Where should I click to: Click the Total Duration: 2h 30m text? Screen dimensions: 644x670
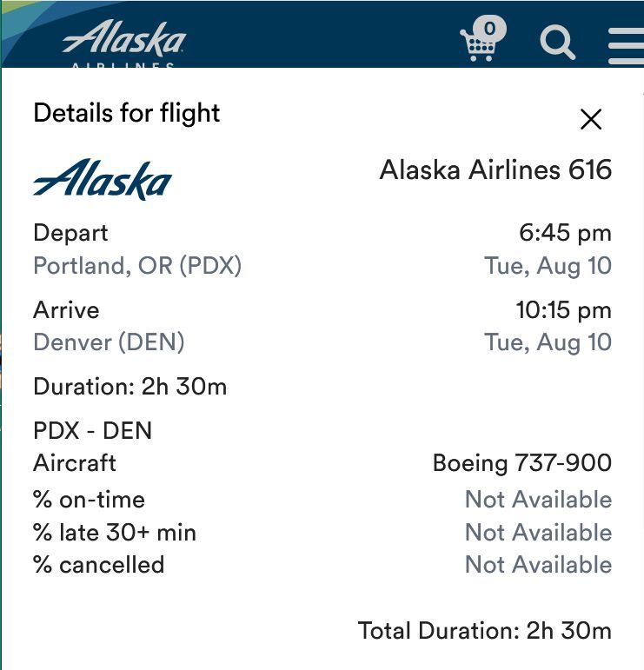tap(485, 631)
